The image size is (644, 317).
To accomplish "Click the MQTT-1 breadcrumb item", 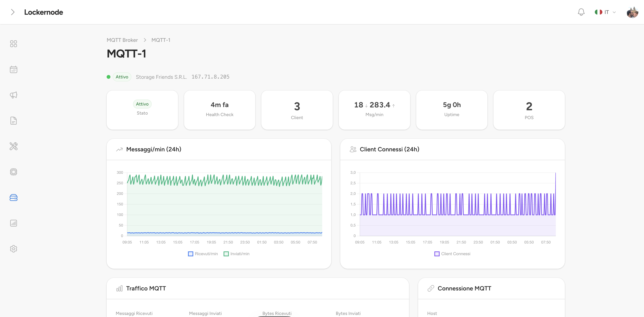I will coord(161,40).
